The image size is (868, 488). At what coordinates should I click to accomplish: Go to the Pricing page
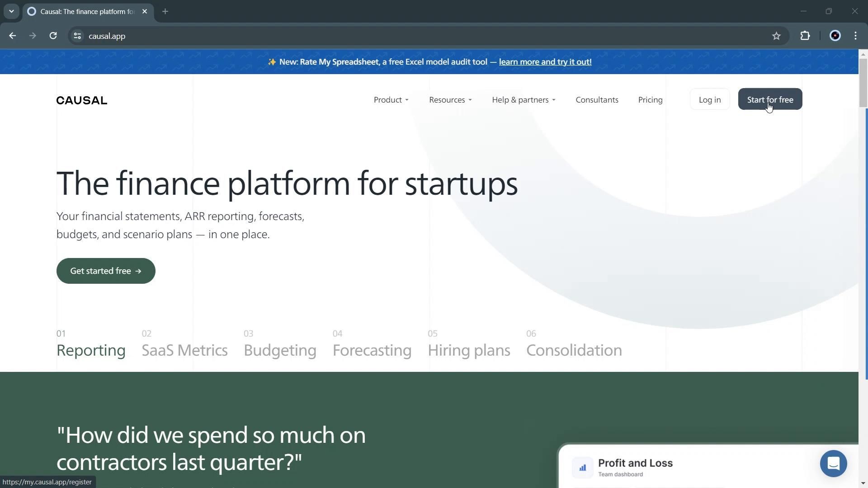650,100
